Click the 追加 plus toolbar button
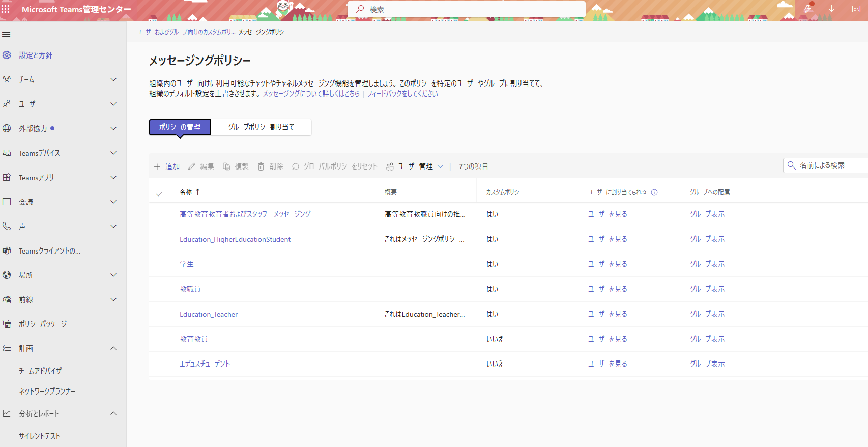 click(x=167, y=166)
